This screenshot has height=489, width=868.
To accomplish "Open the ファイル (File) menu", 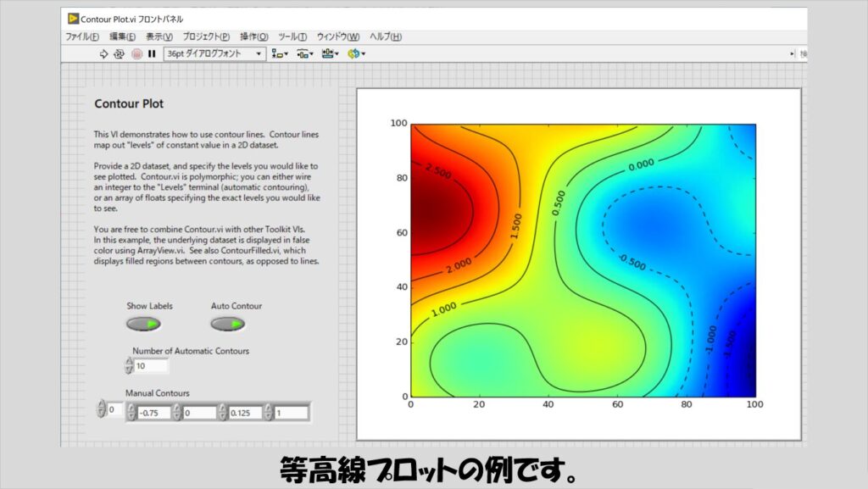I will [82, 36].
